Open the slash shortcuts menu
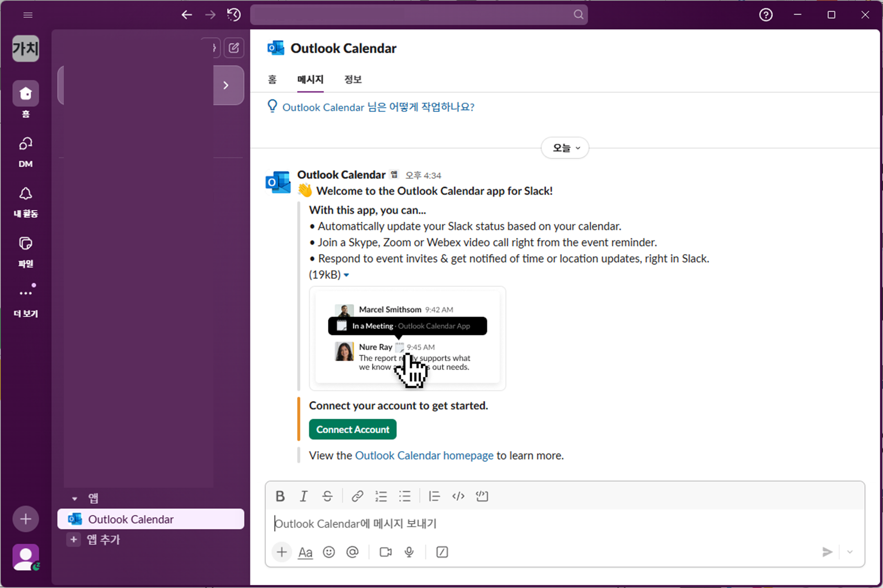Viewport: 883px width, 588px height. 442,552
